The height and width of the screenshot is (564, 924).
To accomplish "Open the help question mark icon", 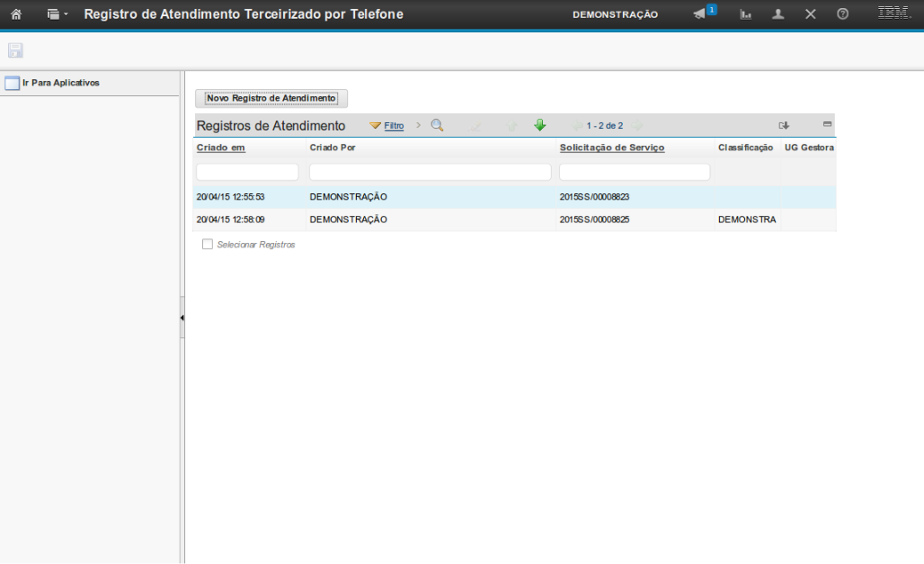I will click(842, 14).
